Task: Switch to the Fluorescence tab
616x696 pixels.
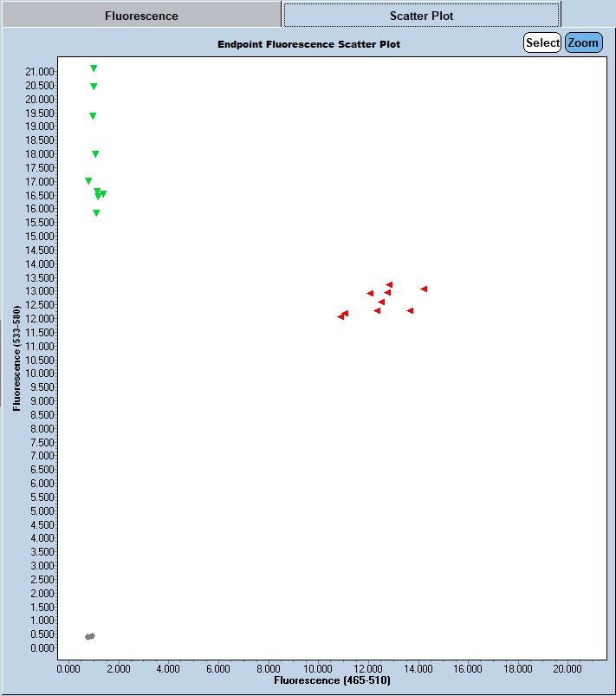Action: (x=141, y=16)
